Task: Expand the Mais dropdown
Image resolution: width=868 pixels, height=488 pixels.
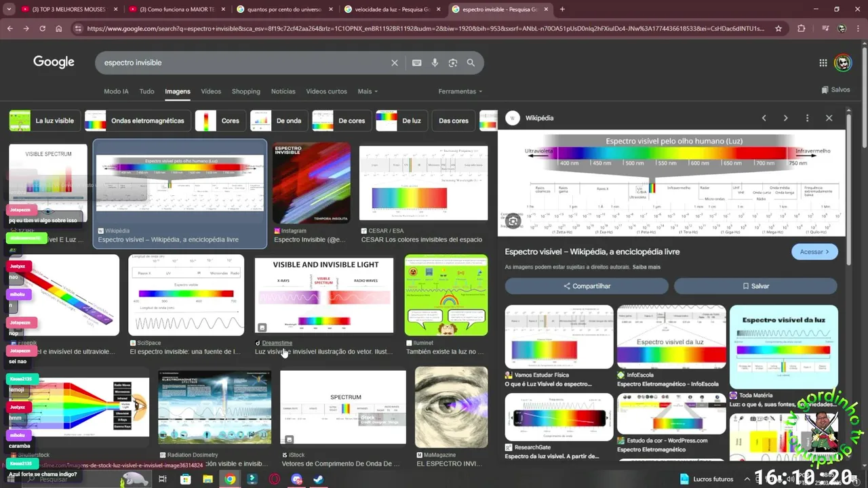Action: (368, 91)
